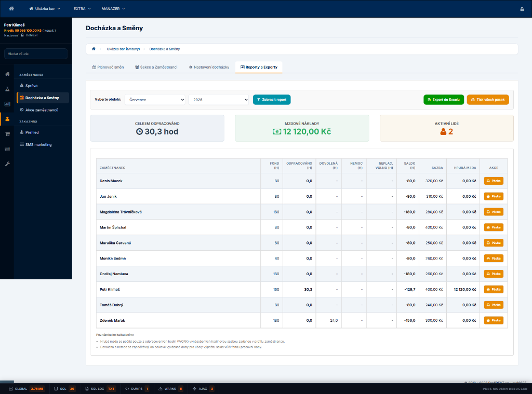Open the MANAŽER top menu
The height and width of the screenshot is (394, 532).
point(113,8)
